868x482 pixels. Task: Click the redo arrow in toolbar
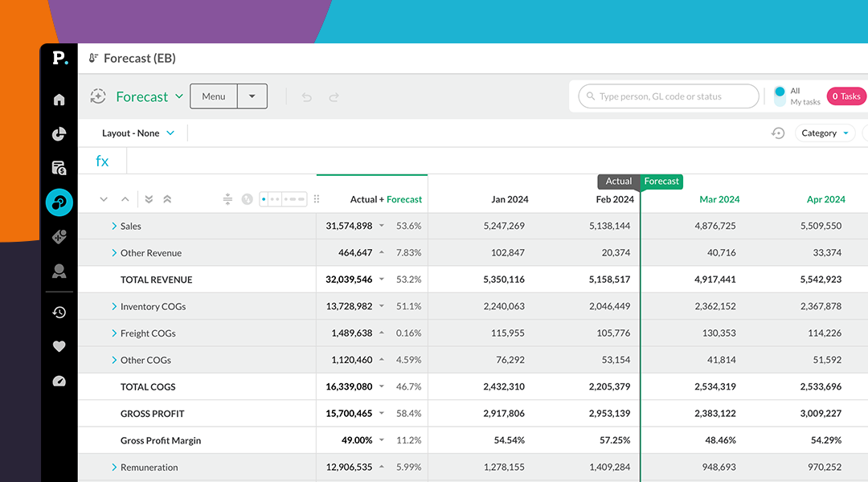pyautogui.click(x=334, y=97)
